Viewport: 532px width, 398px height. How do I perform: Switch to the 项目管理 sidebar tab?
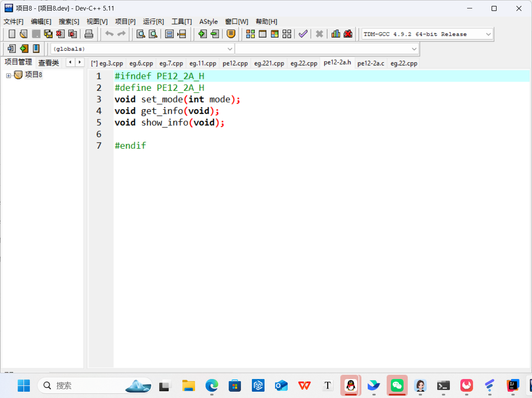(x=18, y=62)
